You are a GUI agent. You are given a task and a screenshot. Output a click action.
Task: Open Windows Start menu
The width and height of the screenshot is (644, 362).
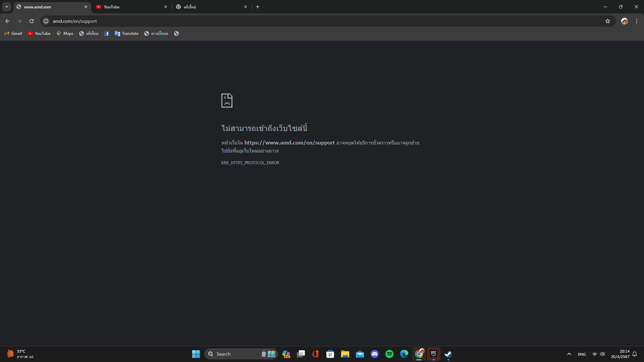196,354
